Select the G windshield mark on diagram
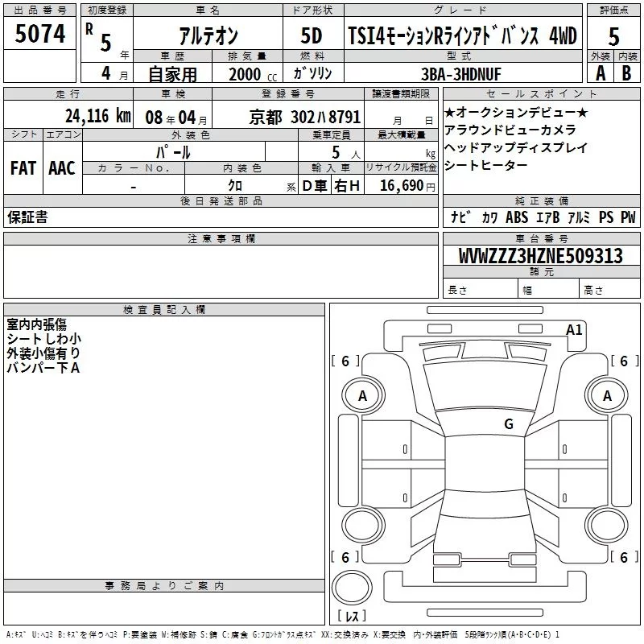The width and height of the screenshot is (644, 644). click(x=509, y=424)
